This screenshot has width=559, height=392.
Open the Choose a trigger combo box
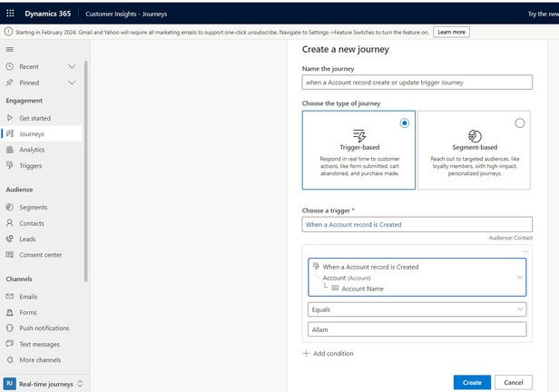417,224
